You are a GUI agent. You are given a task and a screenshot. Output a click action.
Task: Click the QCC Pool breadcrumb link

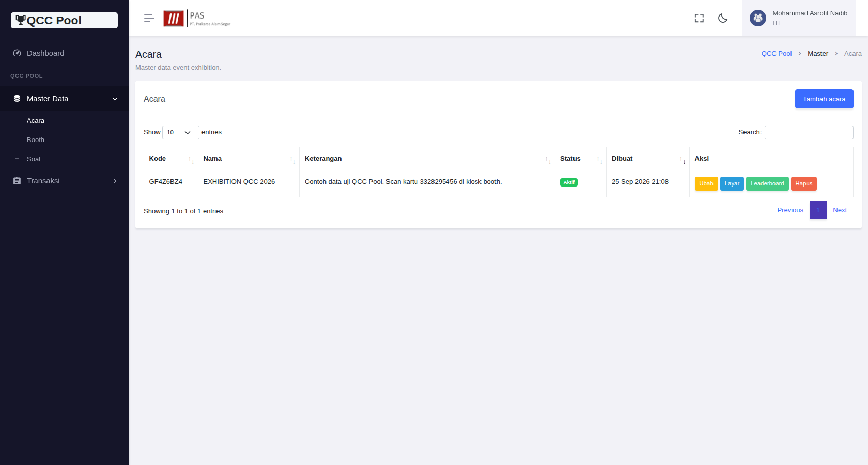click(777, 54)
